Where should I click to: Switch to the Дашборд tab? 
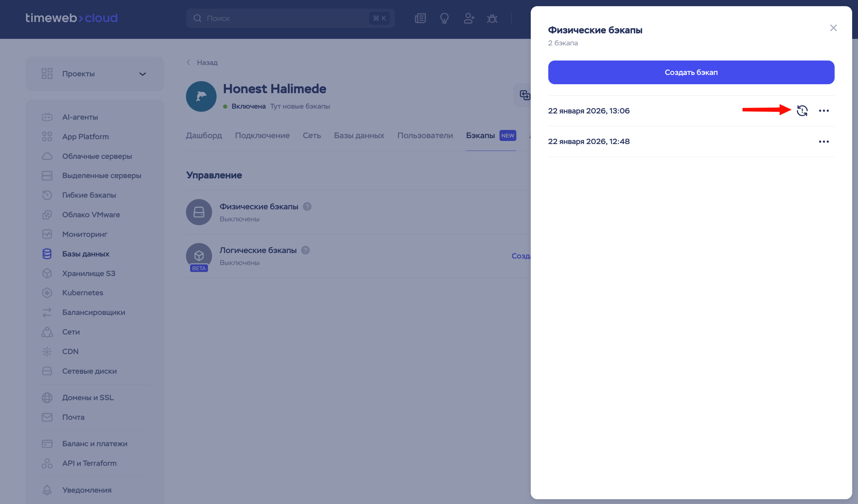tap(204, 135)
